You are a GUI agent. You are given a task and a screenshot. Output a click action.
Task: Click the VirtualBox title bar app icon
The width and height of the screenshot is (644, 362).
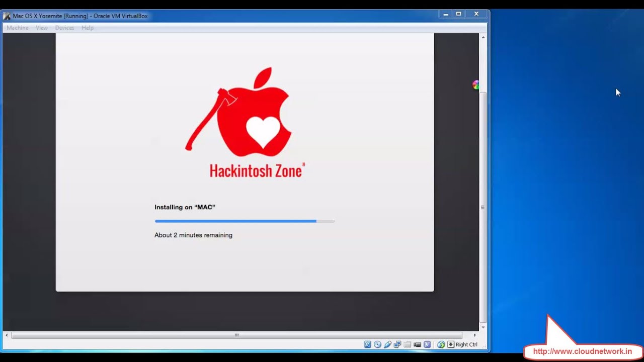[x=7, y=16]
